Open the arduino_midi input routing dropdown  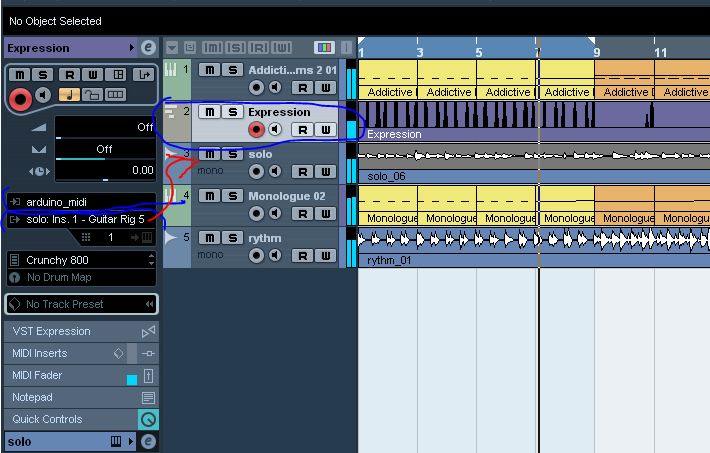click(x=82, y=202)
